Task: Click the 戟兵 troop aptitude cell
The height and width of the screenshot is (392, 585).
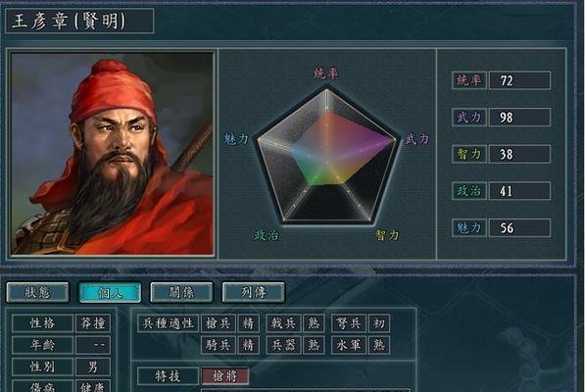Action: (283, 323)
